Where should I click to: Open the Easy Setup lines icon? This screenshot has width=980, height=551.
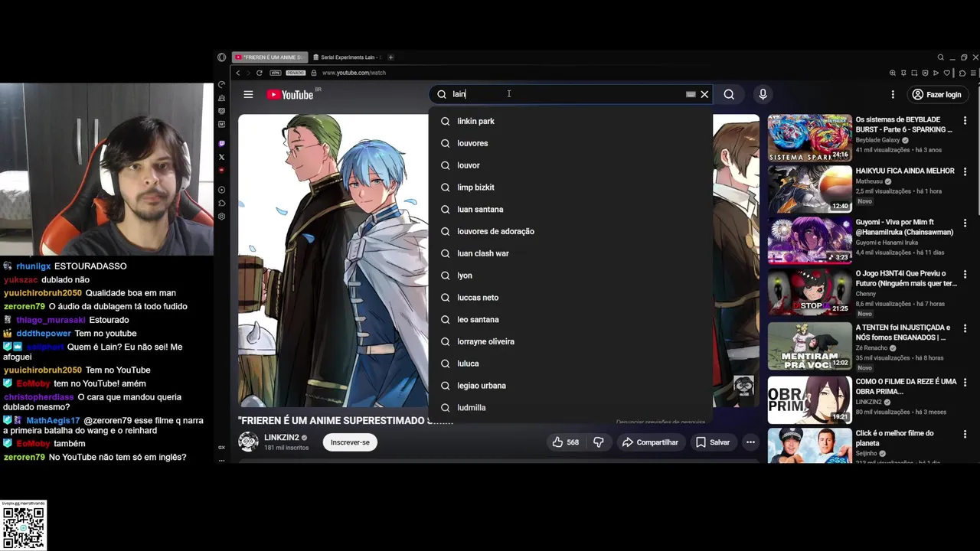pyautogui.click(x=973, y=73)
